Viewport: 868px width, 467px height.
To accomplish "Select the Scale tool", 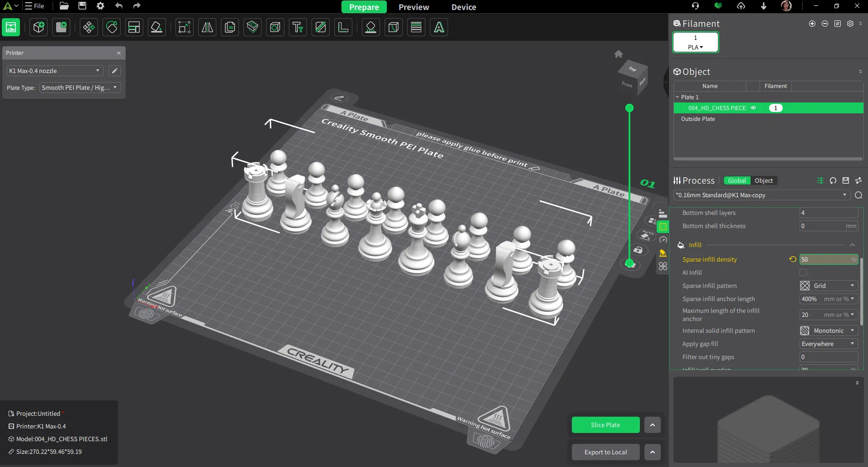I will coord(185,27).
